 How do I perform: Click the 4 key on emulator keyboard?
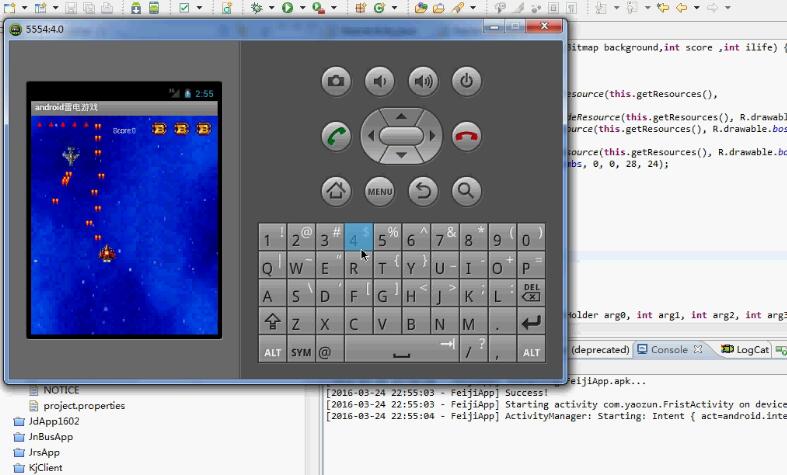pos(358,237)
